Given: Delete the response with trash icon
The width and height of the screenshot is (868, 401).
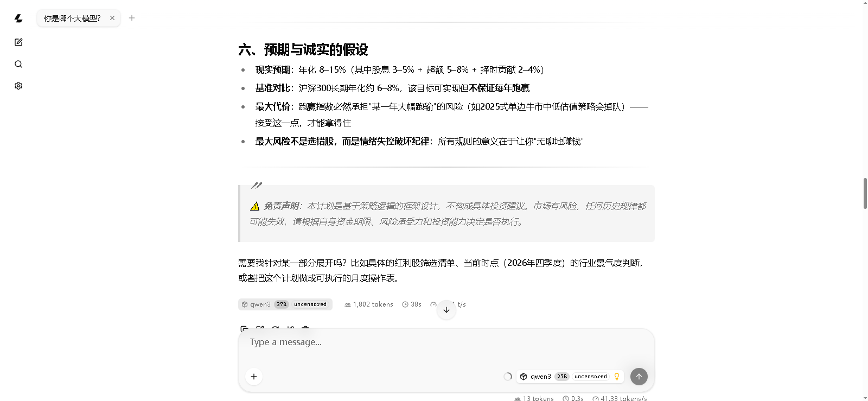Looking at the screenshot, I should pyautogui.click(x=305, y=328).
